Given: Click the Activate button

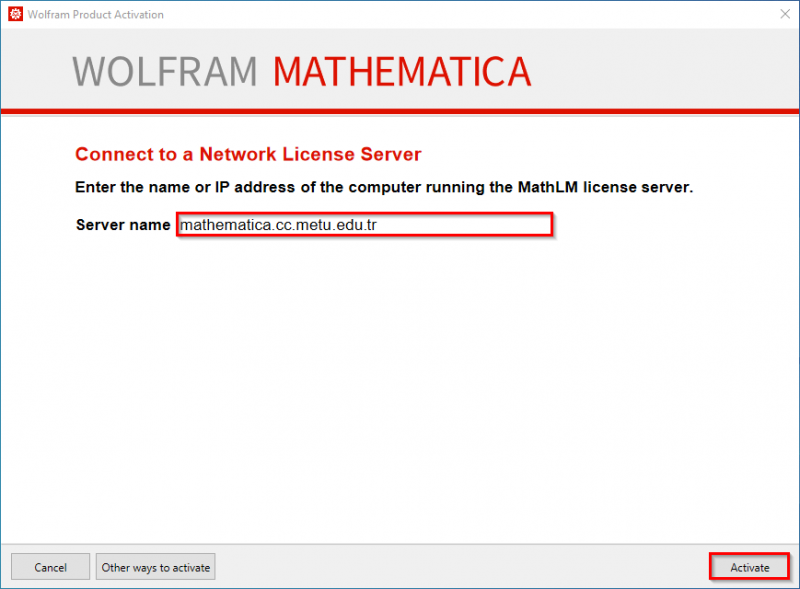Looking at the screenshot, I should pos(749,567).
